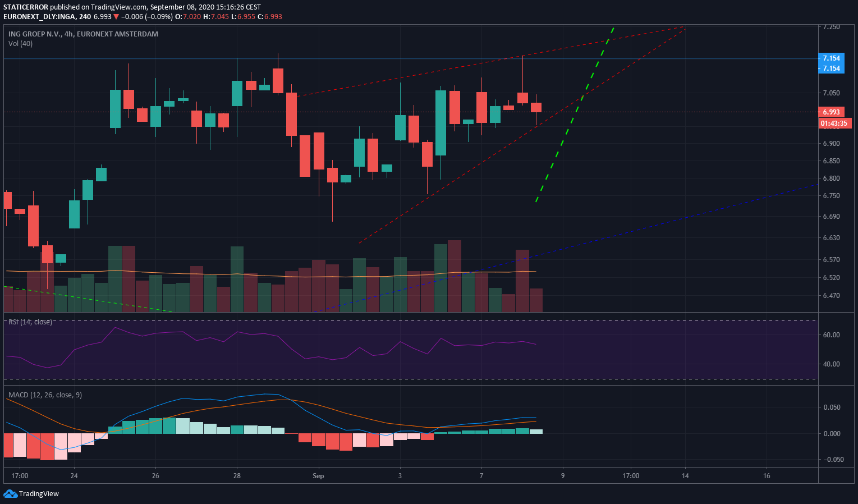Click the close price value C:6.993
This screenshot has height=504, width=858.
click(x=269, y=17)
